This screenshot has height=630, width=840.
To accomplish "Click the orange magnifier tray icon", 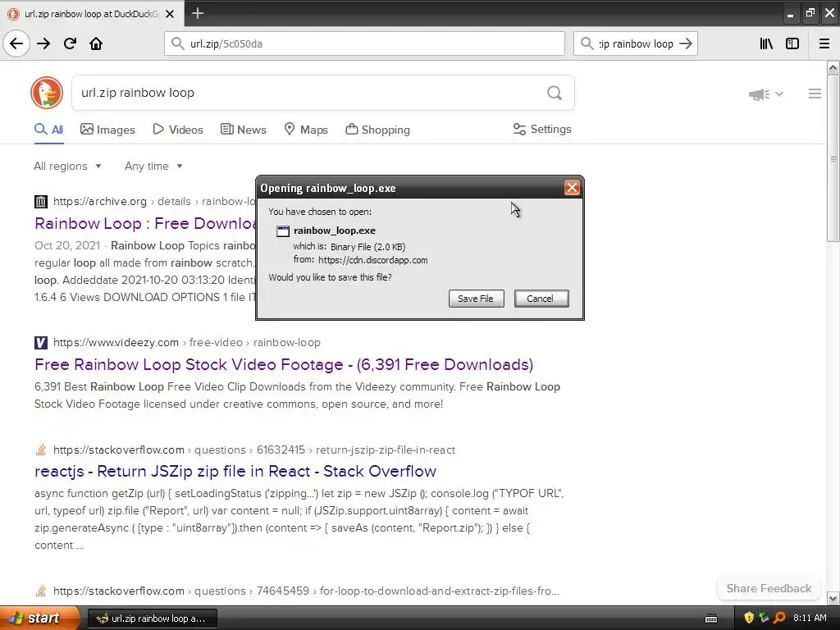I will 779,618.
